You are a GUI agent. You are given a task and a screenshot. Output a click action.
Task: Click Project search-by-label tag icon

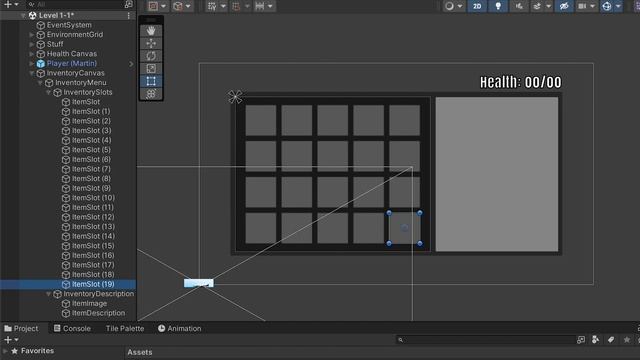coord(611,340)
